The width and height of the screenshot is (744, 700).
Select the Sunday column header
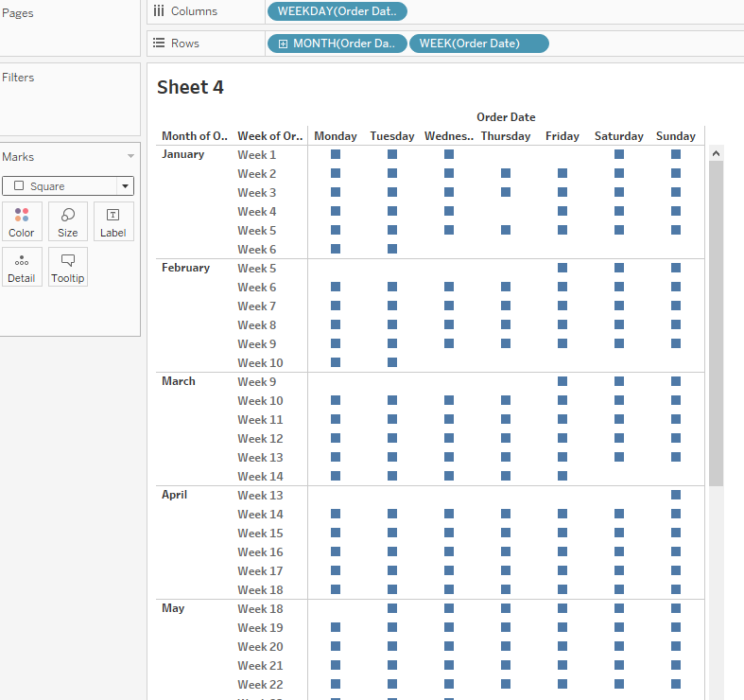click(x=676, y=136)
